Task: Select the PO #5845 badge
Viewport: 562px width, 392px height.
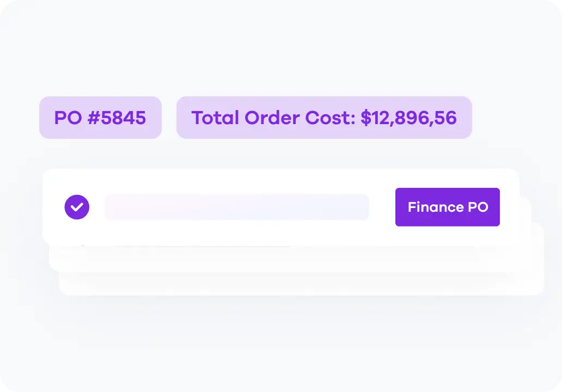Action: click(100, 118)
